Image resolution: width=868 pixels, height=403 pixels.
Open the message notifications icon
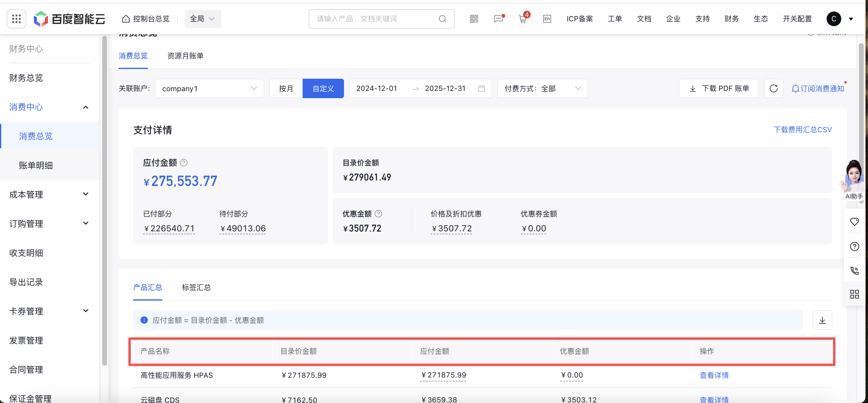[498, 19]
